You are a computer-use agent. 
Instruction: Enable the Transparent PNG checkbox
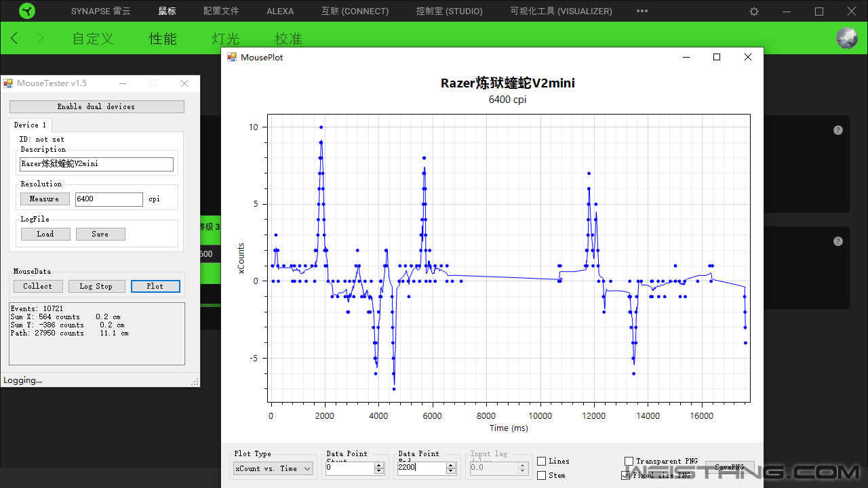(x=629, y=461)
